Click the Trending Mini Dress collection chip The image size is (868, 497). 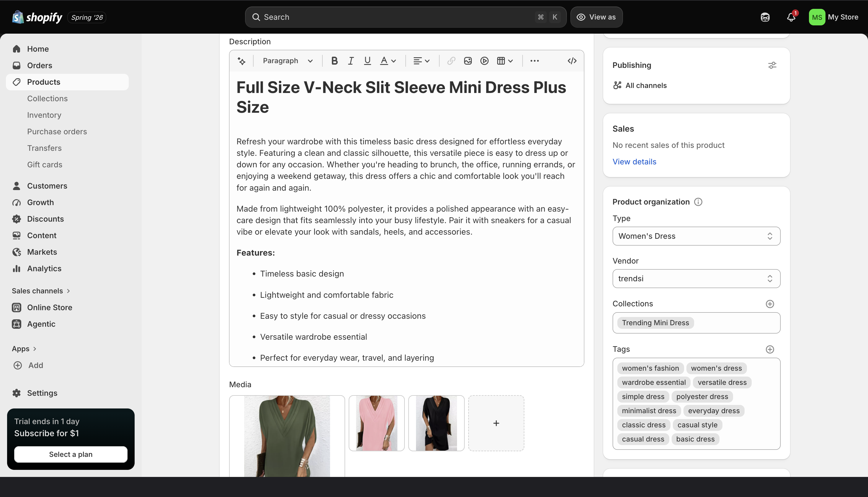point(655,323)
